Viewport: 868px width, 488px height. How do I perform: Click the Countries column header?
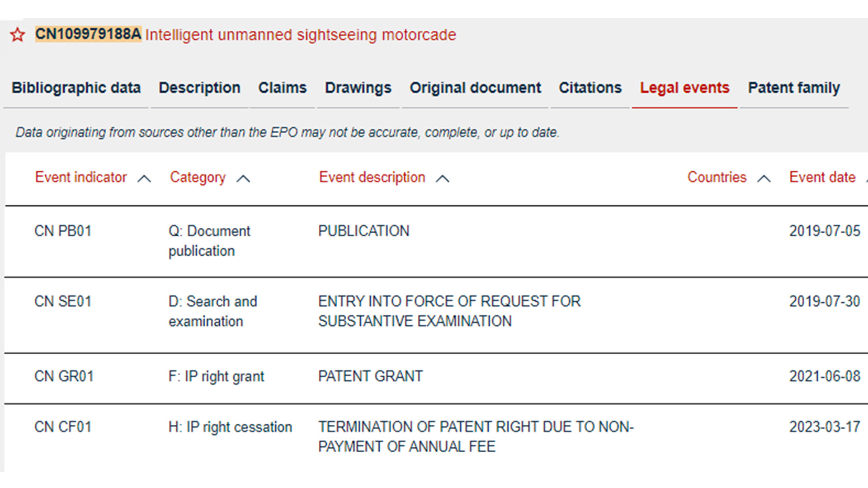click(717, 177)
